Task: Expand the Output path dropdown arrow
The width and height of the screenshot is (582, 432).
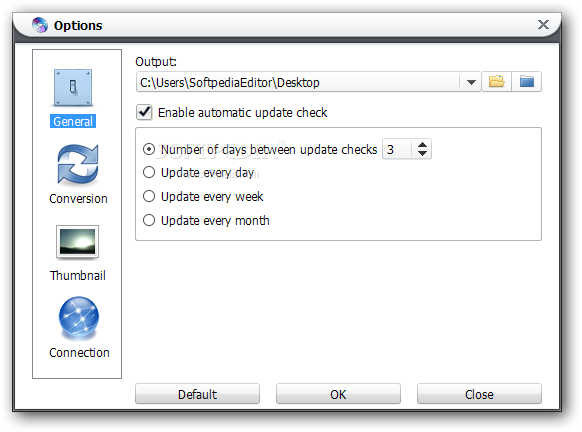Action: tap(471, 82)
